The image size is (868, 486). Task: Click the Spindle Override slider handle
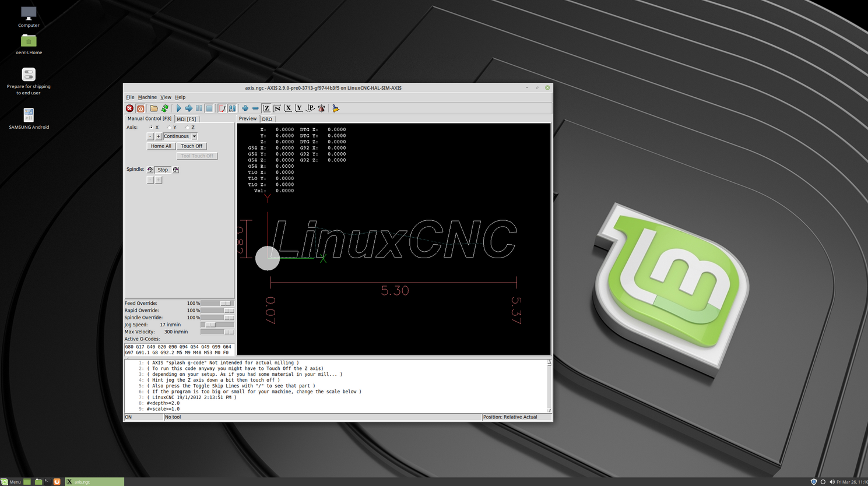click(x=229, y=318)
